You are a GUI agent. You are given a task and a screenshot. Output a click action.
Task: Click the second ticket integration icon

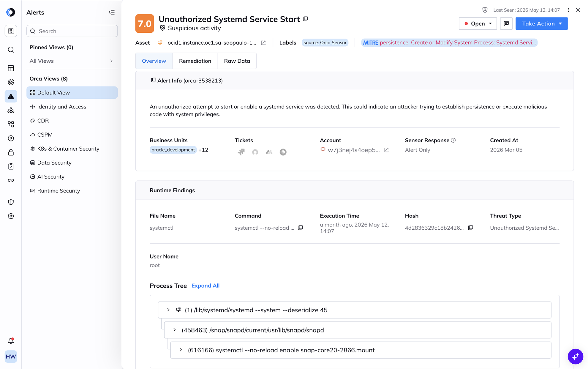[255, 152]
